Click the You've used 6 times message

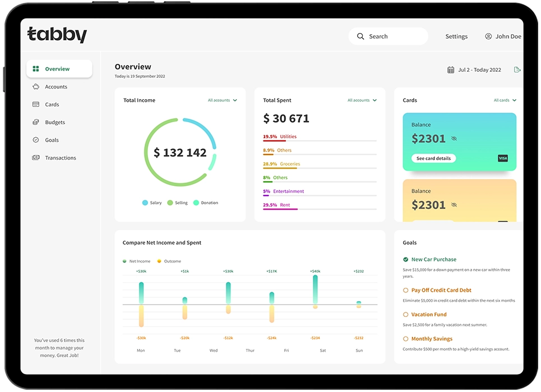click(59, 348)
